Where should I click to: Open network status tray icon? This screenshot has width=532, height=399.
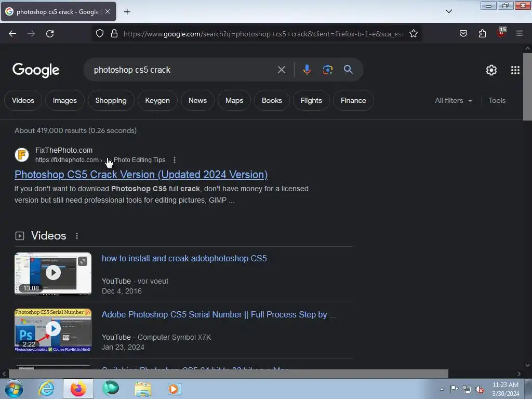[x=467, y=390]
